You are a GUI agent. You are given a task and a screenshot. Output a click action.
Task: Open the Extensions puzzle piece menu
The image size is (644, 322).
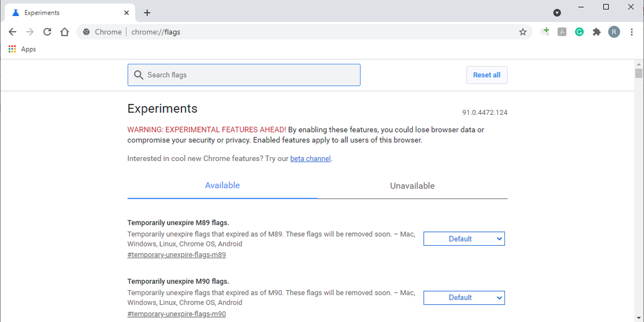tap(596, 32)
